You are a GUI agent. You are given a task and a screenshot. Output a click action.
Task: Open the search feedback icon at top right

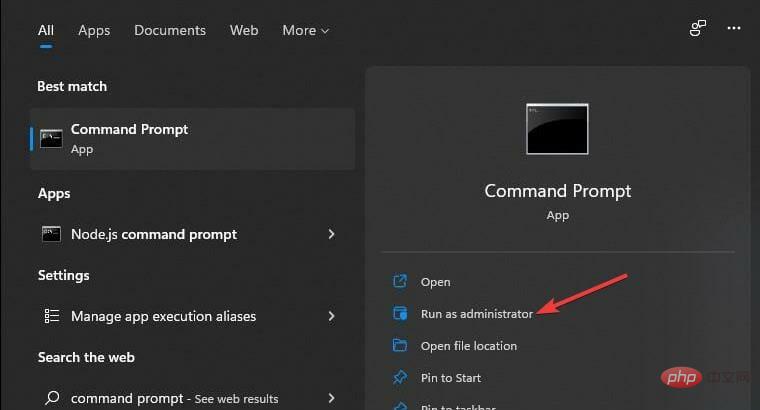698,30
